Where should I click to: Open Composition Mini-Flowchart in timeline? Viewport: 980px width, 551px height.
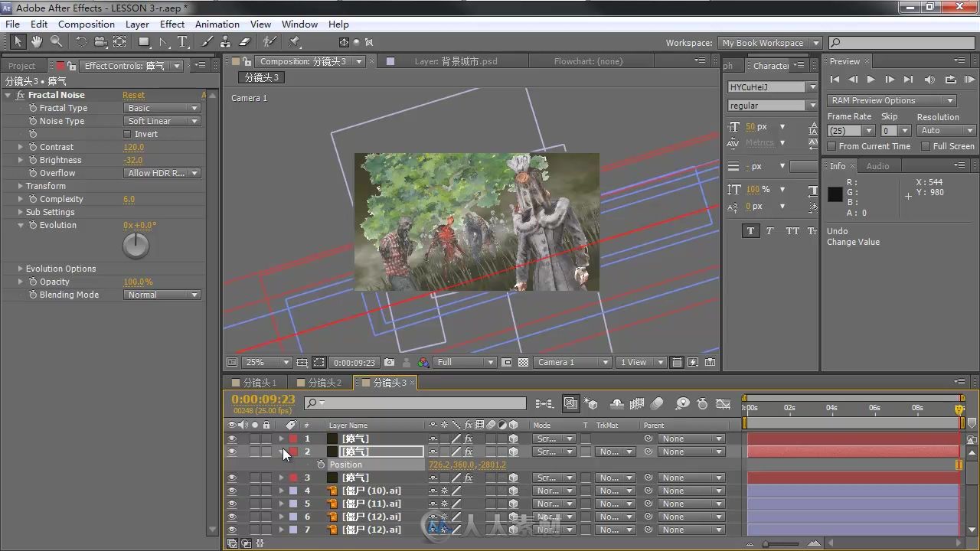pyautogui.click(x=544, y=403)
